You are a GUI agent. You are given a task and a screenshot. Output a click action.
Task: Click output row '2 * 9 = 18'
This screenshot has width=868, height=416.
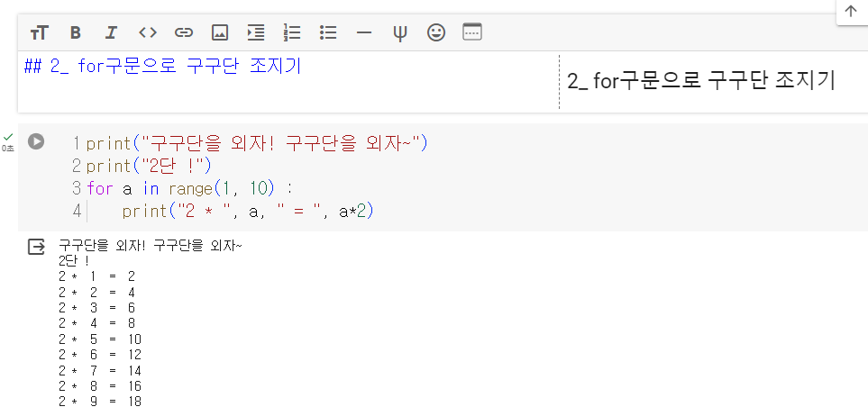click(100, 402)
